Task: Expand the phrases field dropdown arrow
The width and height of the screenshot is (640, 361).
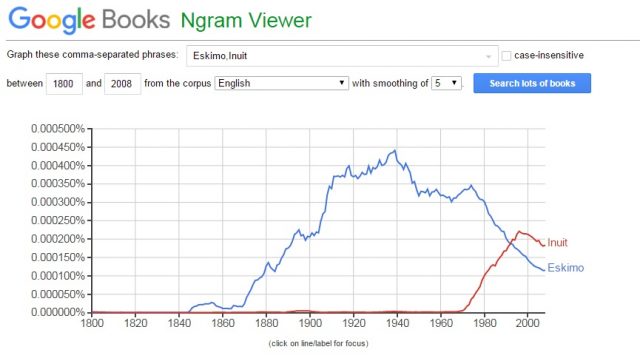Action: (488, 56)
